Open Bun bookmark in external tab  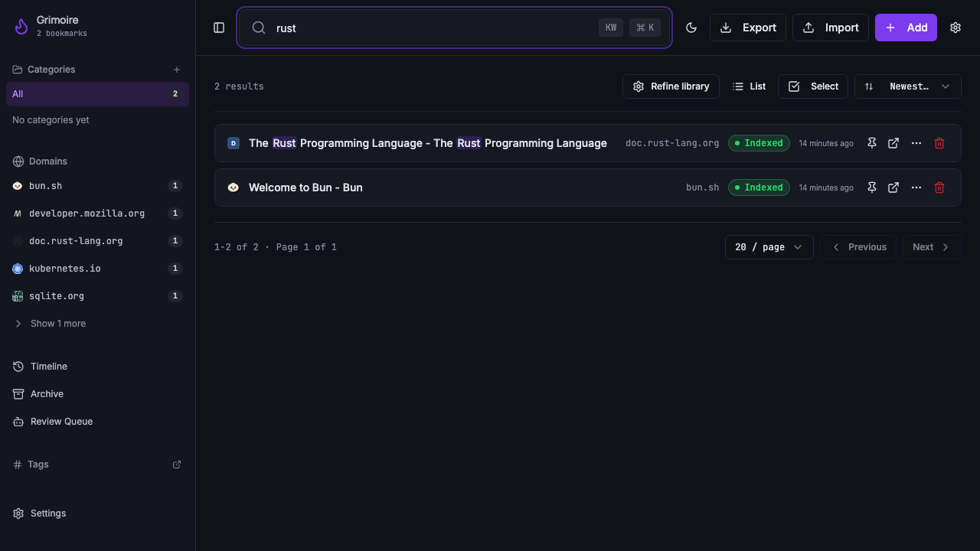point(893,187)
